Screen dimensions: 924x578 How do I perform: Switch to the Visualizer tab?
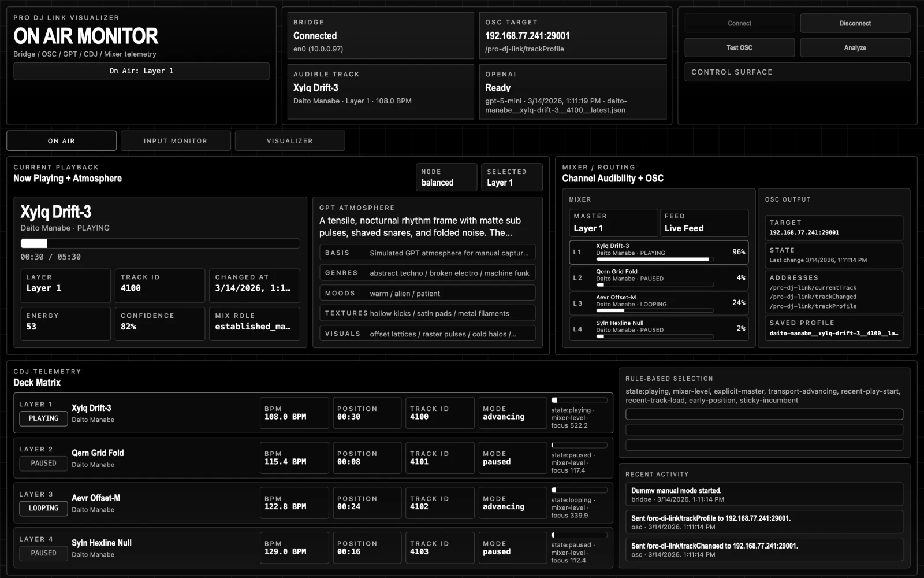290,140
